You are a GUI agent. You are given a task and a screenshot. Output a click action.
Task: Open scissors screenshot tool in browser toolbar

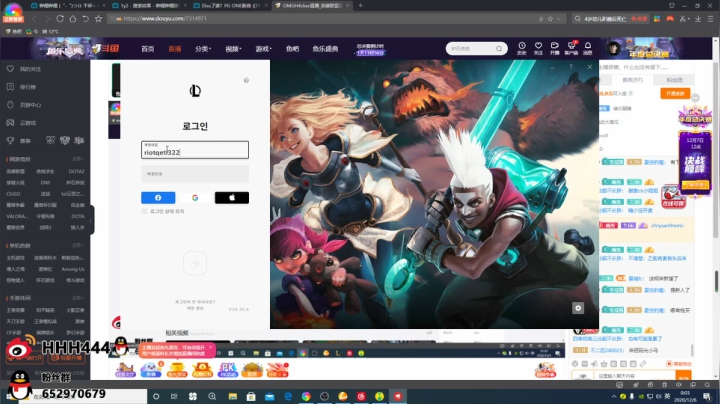pyautogui.click(x=682, y=19)
